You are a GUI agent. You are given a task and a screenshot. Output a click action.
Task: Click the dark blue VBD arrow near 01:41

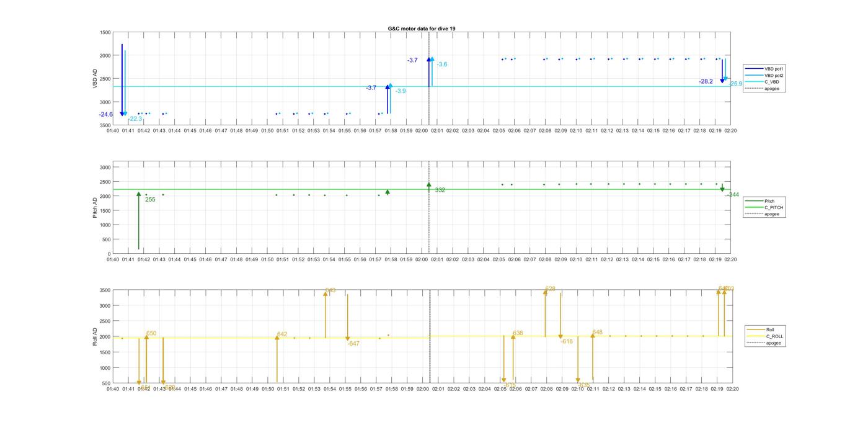122,79
